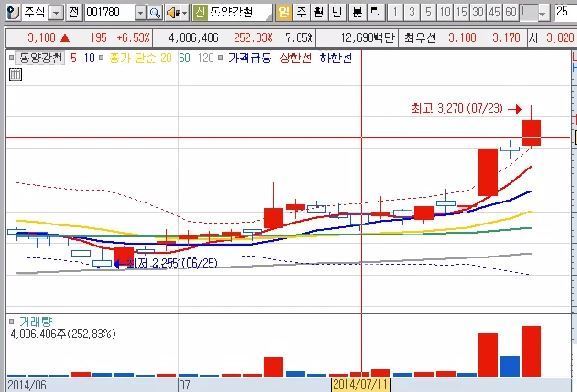Click the 하한선 lower band label
Screen dimensions: 577x392
click(336, 58)
